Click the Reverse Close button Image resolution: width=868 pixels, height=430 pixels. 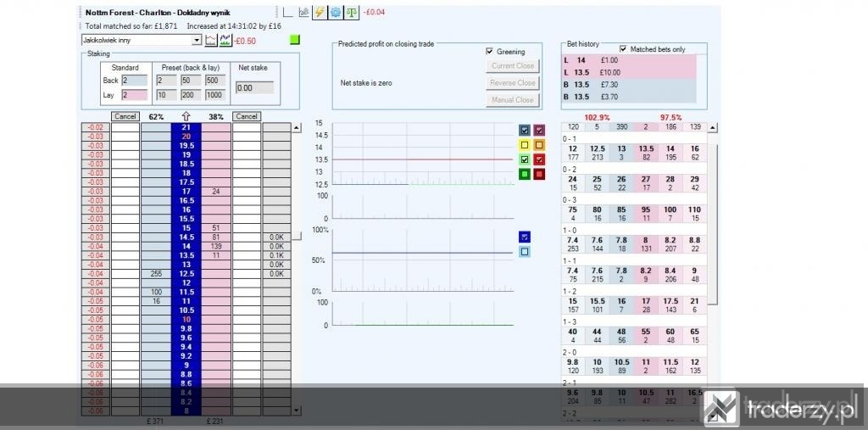513,83
